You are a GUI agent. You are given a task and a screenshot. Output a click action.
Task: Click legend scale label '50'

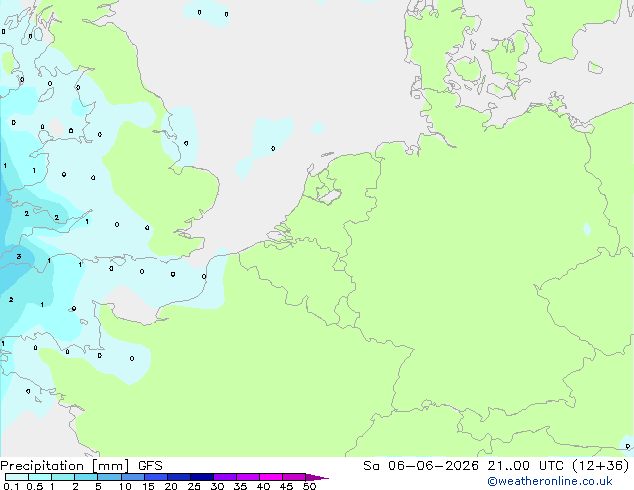(310, 486)
